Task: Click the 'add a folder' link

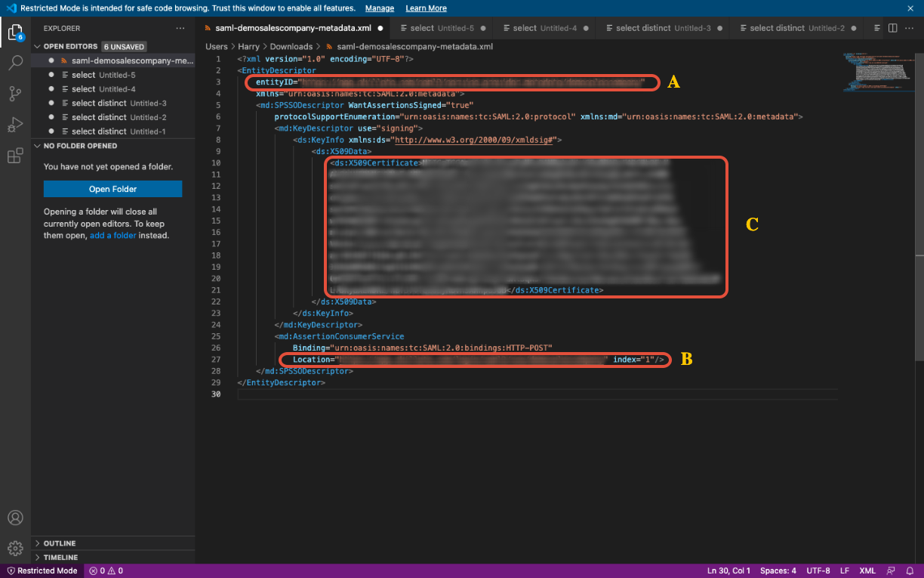Action: 113,235
